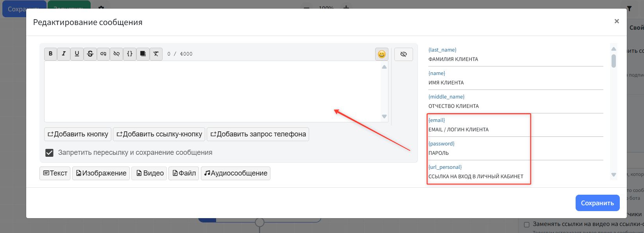Select the Аудиосообщение message type

(235, 173)
